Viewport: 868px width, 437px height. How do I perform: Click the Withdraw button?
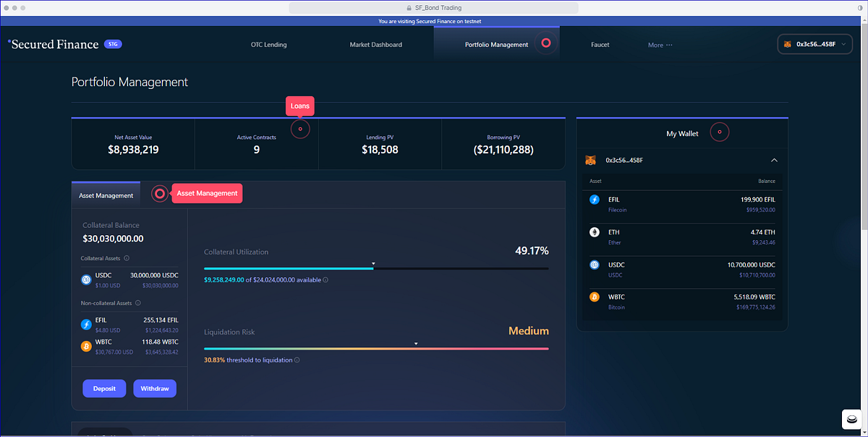[155, 389]
